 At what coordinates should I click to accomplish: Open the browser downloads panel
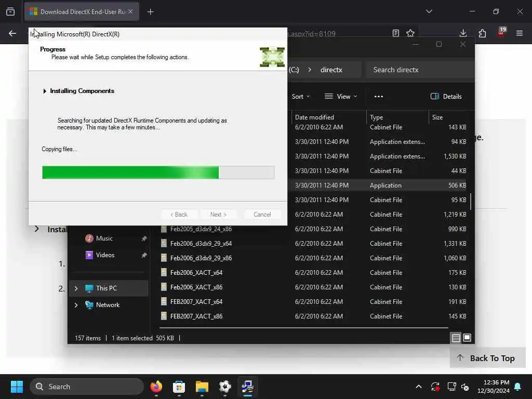click(x=463, y=33)
